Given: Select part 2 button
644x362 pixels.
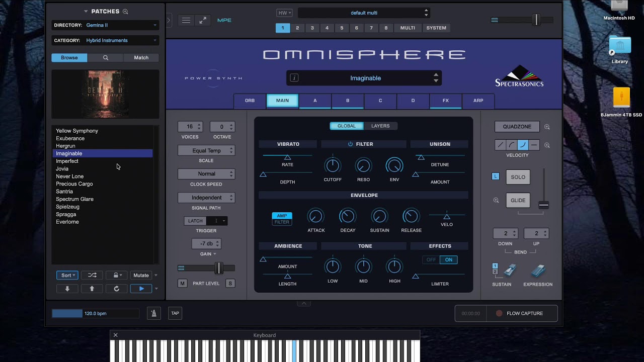Looking at the screenshot, I should [297, 28].
